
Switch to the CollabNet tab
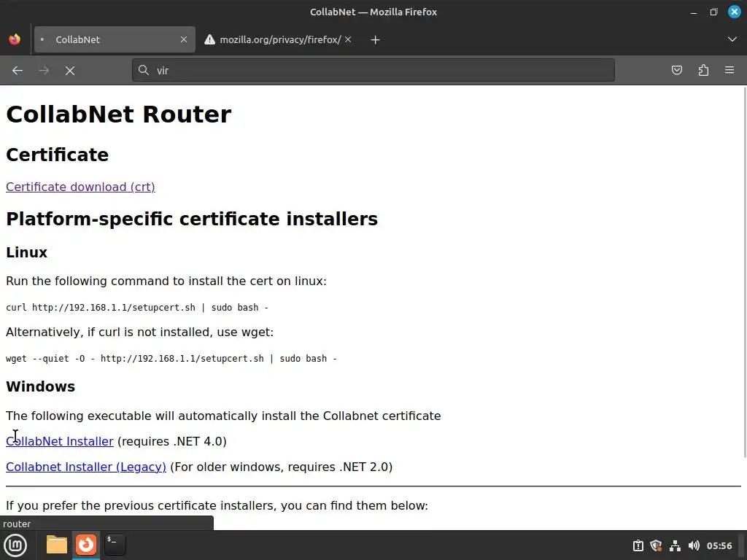pos(115,39)
